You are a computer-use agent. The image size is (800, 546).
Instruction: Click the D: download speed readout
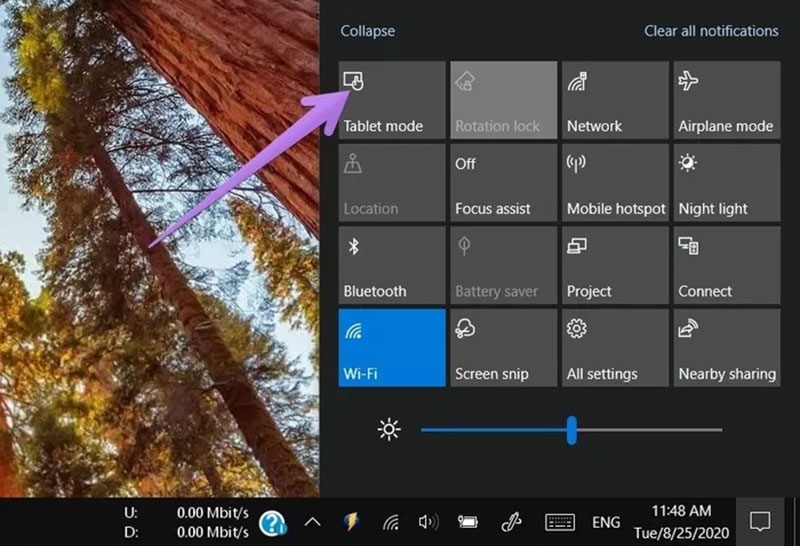(x=186, y=532)
